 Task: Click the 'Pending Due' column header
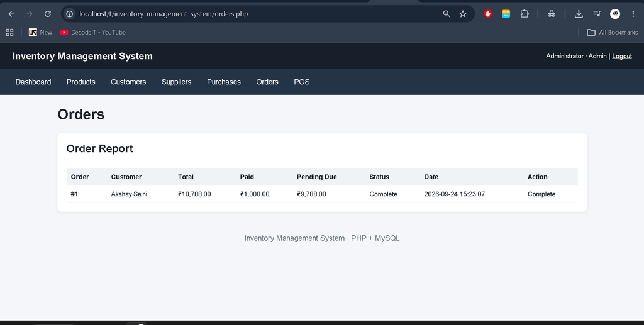click(x=317, y=177)
